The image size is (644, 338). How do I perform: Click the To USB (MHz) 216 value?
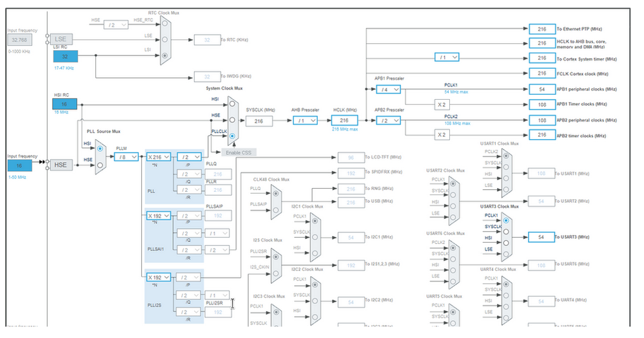point(351,203)
